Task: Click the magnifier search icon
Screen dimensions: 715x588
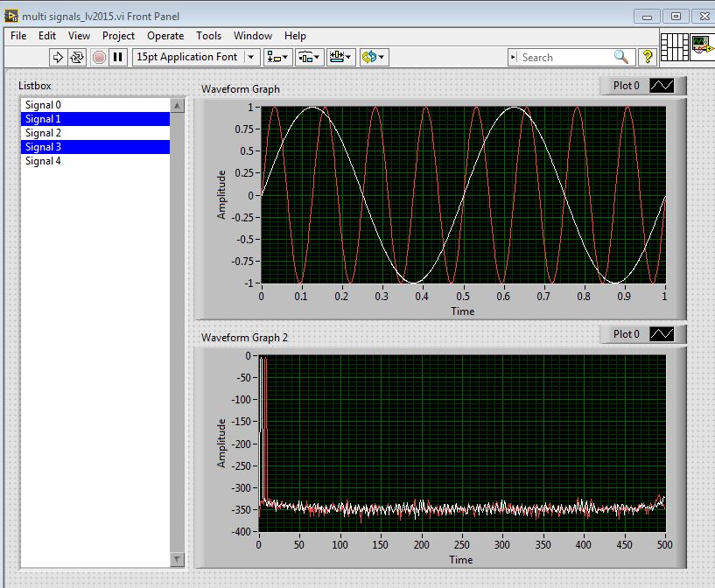Action: tap(621, 57)
